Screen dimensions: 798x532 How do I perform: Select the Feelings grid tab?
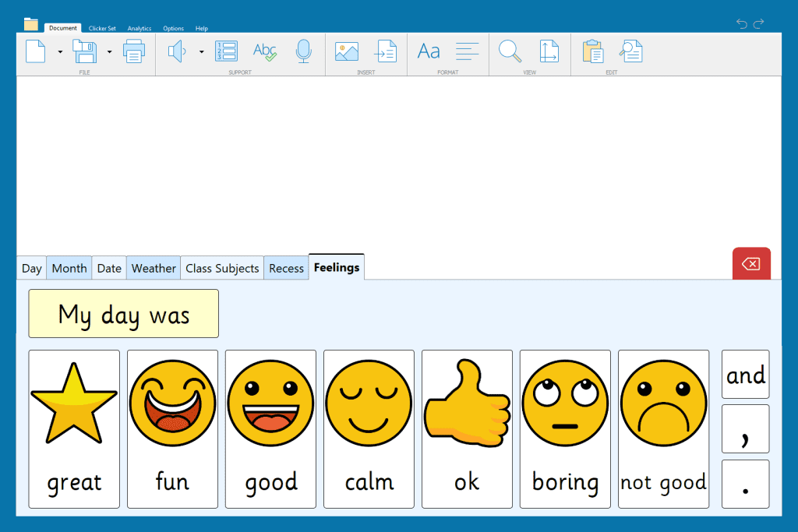(337, 267)
